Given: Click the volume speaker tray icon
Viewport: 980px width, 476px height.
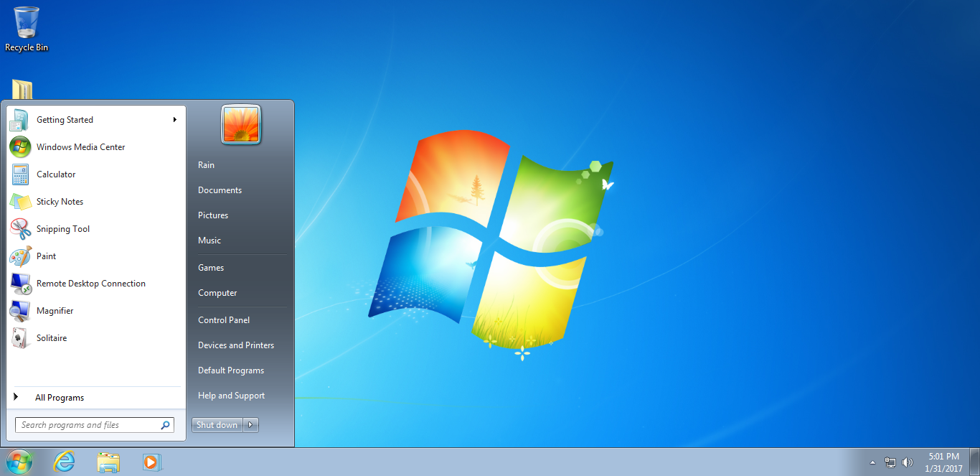Looking at the screenshot, I should 908,462.
